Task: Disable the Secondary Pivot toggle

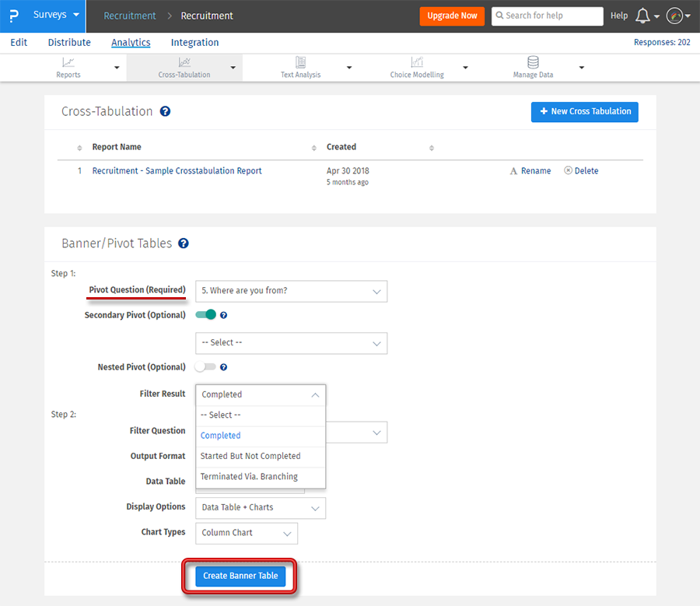Action: point(205,314)
